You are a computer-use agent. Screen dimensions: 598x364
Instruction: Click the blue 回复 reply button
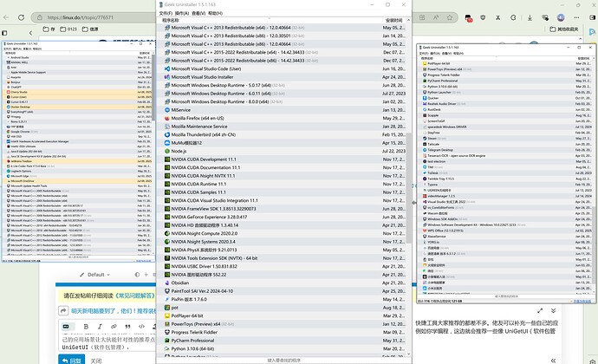72,361
